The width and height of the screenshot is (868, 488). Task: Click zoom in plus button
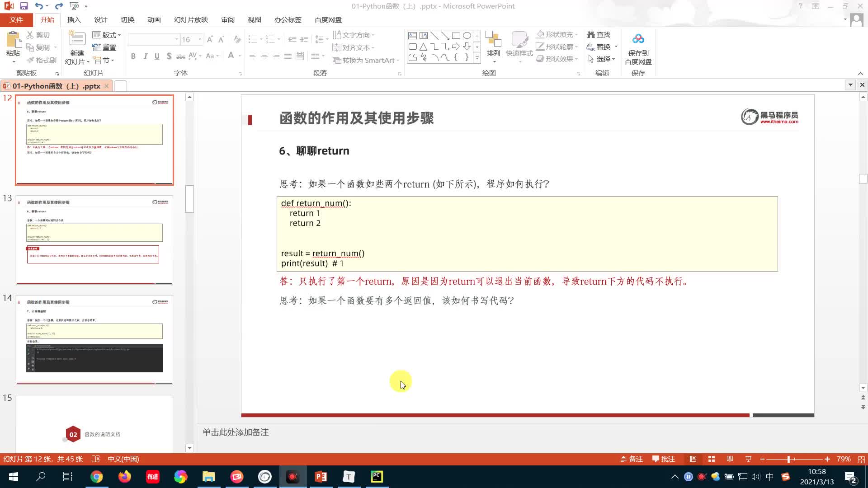[827, 459]
